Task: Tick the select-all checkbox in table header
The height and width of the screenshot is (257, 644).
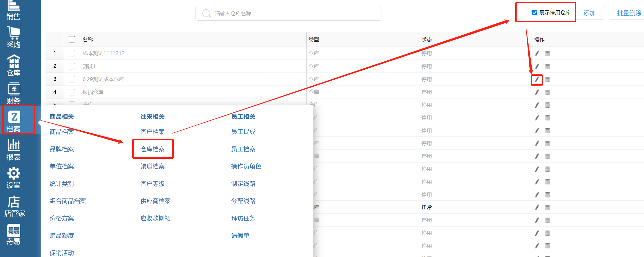Action: pyautogui.click(x=72, y=39)
